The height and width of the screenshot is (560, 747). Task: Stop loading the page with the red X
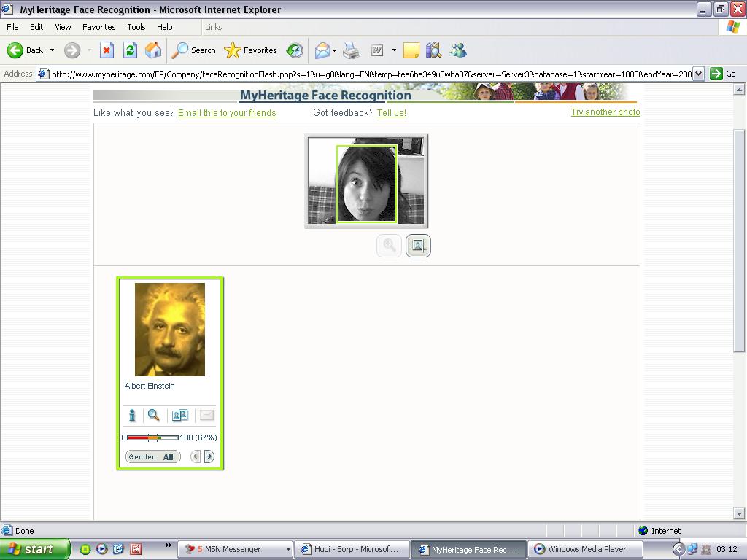coord(107,50)
